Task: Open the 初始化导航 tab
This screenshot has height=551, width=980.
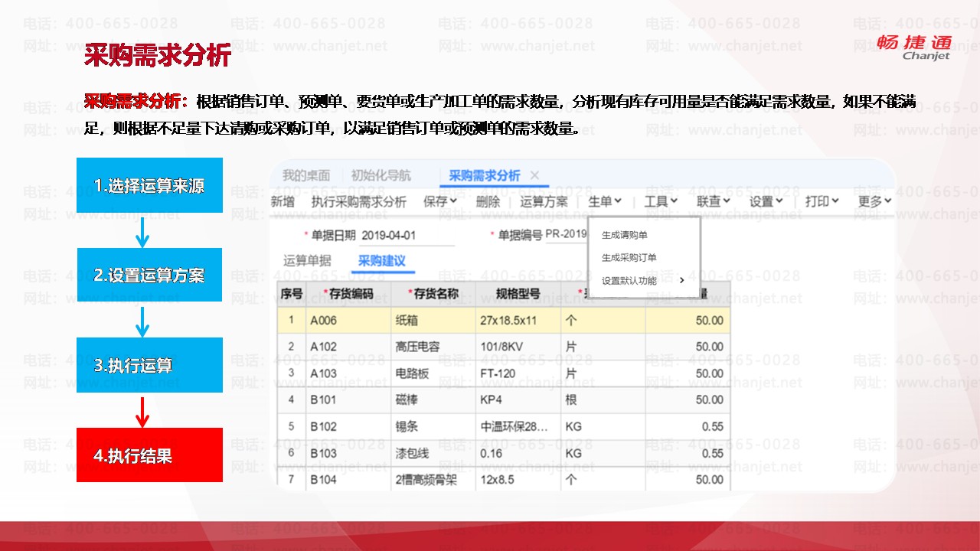Action: (381, 176)
